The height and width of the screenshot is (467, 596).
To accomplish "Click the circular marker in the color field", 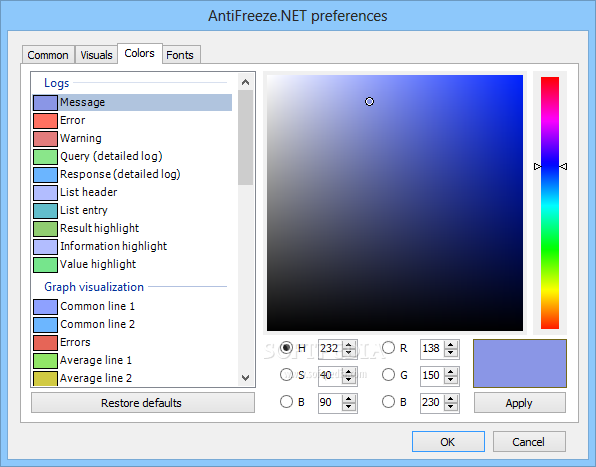I will click(x=369, y=101).
